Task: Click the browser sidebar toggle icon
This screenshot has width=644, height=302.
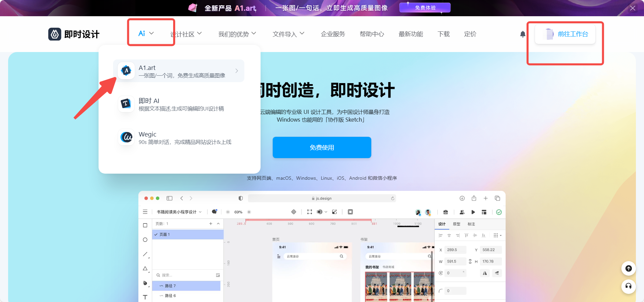Action: coord(169,198)
